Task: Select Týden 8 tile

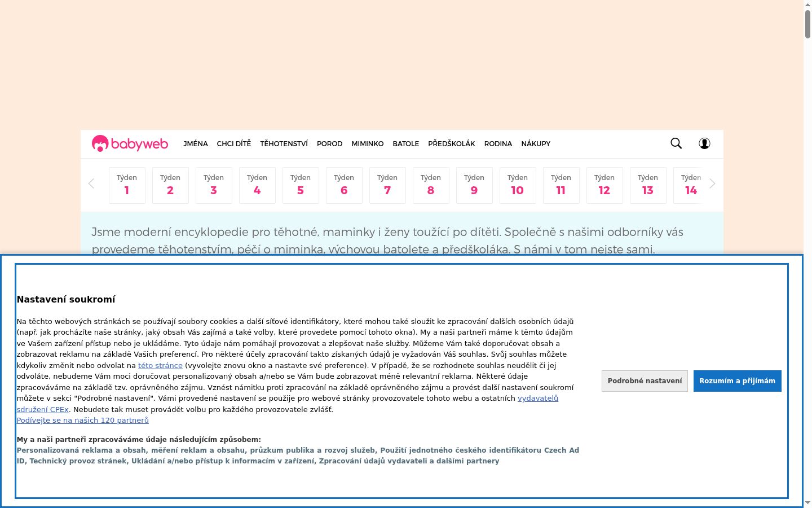Action: point(431,185)
